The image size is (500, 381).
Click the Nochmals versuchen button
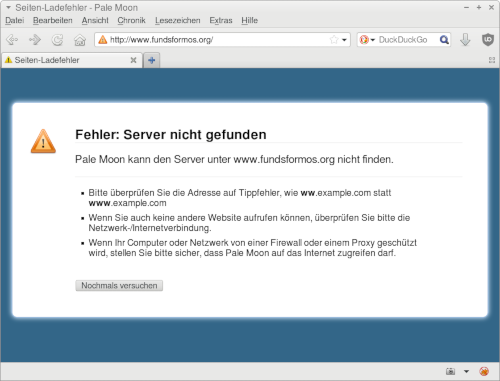(x=119, y=286)
